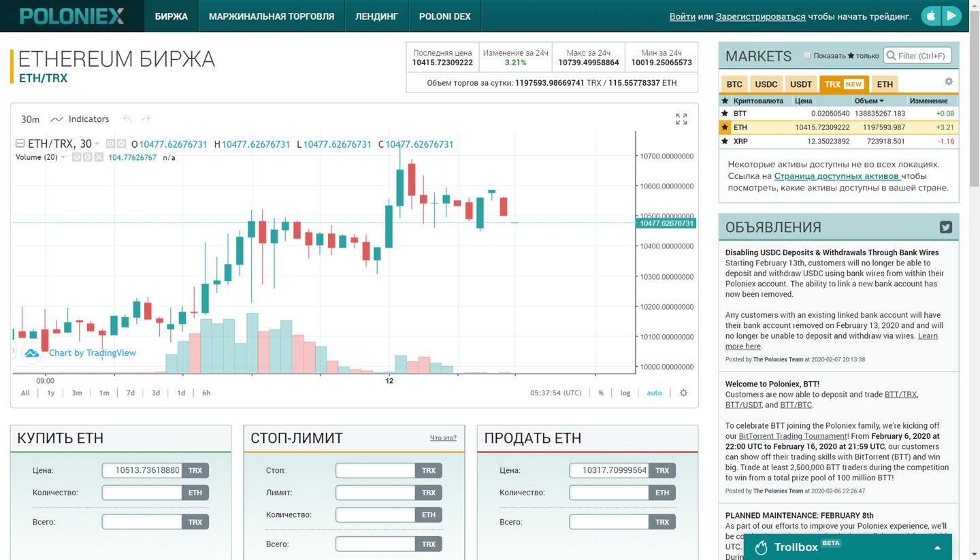The width and height of the screenshot is (980, 560).
Task: Open the МАРЖИНАЛЬНАЯ ТОРГОВЛЯ tab
Action: tap(272, 16)
